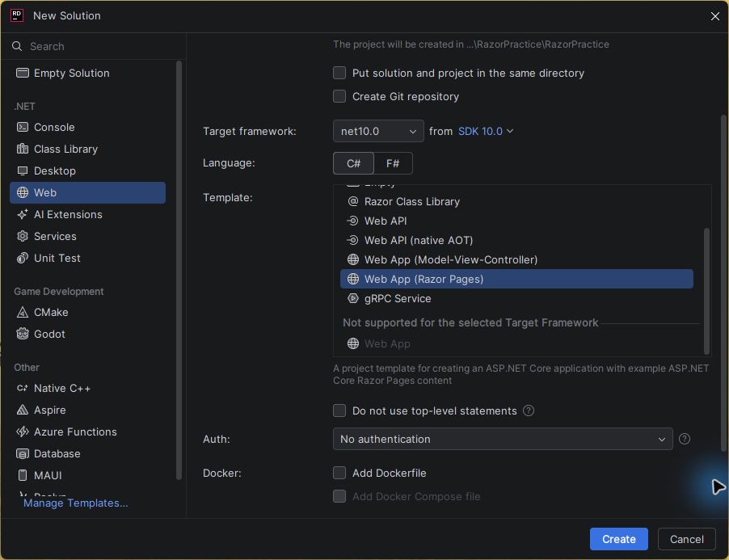Select the MAUI project type
Screen dimensions: 729x560
tap(87, 475)
